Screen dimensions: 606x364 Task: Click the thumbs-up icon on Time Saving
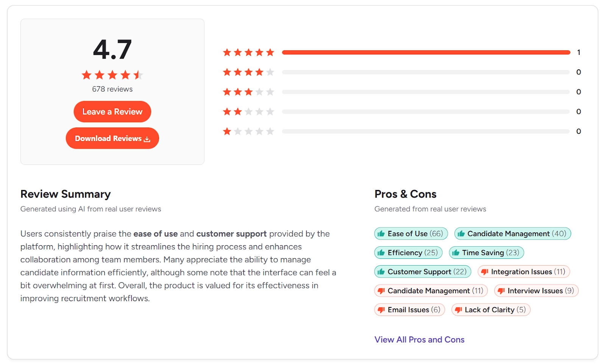(455, 252)
